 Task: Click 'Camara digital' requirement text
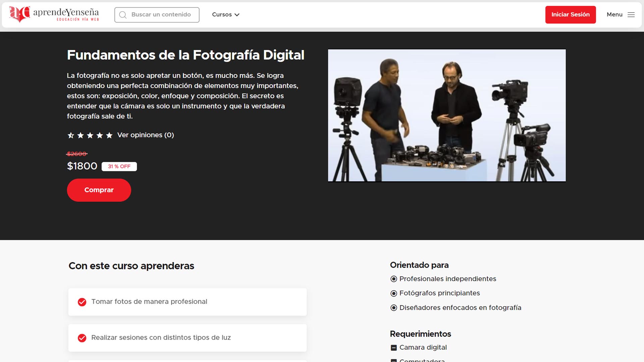pyautogui.click(x=423, y=348)
